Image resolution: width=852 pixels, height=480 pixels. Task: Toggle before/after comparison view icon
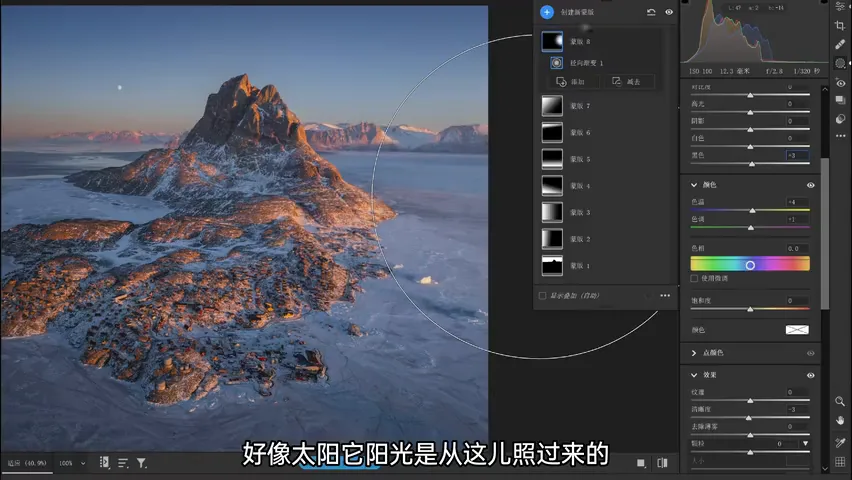(662, 463)
